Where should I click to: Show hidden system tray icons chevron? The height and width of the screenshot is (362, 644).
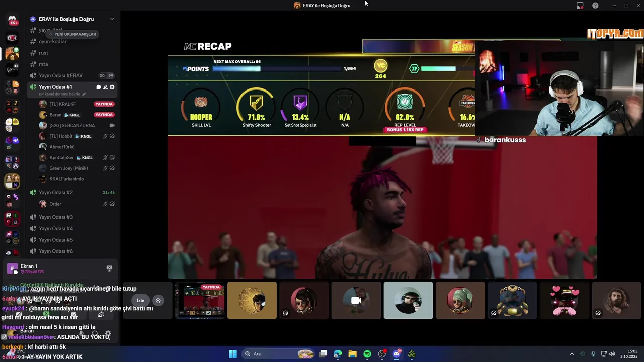pyautogui.click(x=572, y=354)
